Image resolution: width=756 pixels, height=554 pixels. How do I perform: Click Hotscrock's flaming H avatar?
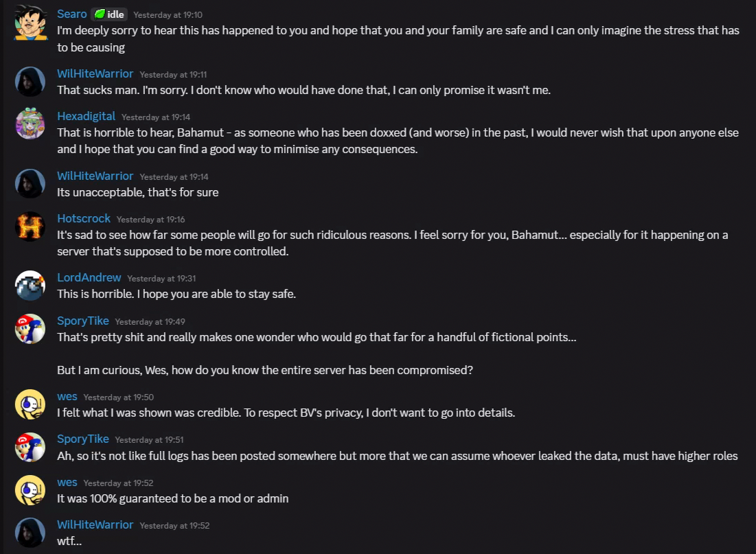coord(30,227)
